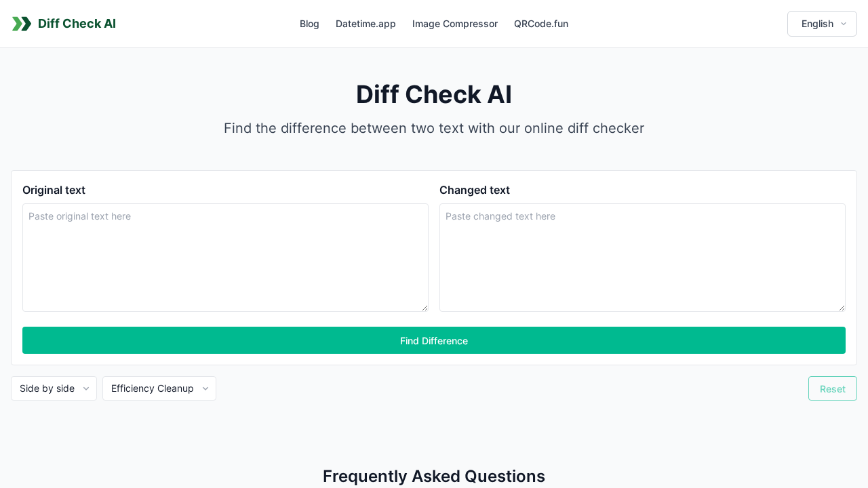The width and height of the screenshot is (868, 488).
Task: Open the Efficiency Cleanup dropdown
Action: (x=159, y=388)
